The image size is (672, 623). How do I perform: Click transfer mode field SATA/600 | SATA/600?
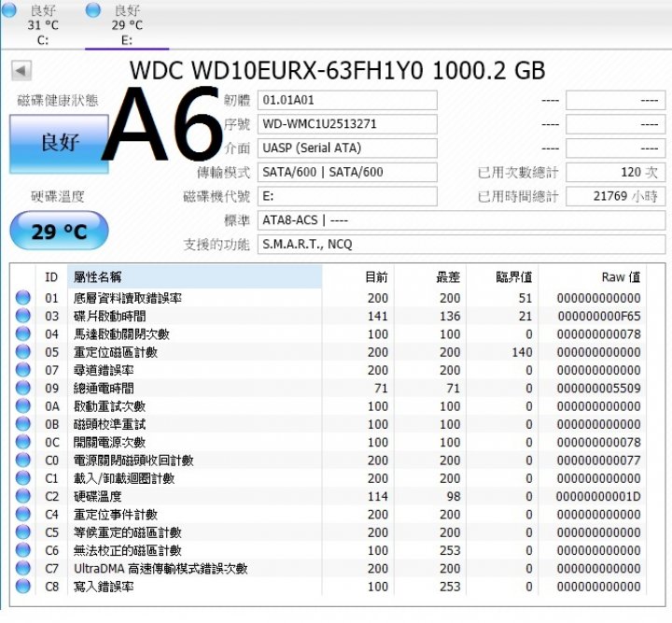tap(347, 173)
